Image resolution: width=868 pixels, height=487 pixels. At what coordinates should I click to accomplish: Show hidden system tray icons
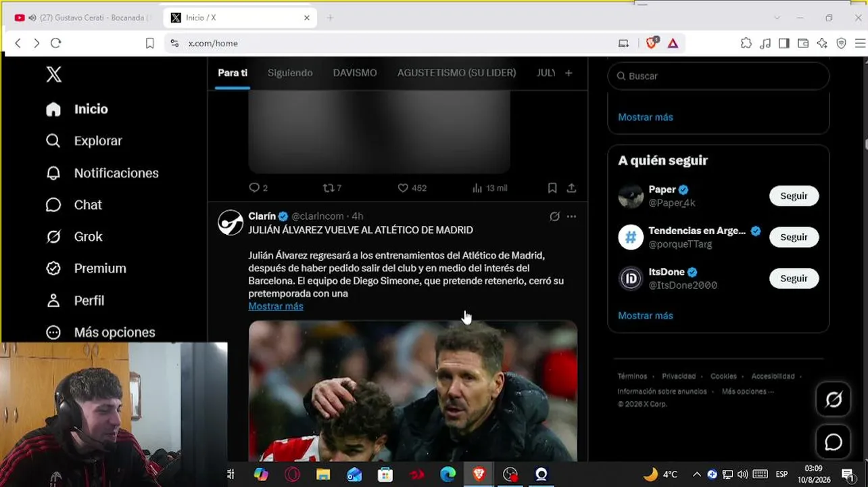[697, 475]
